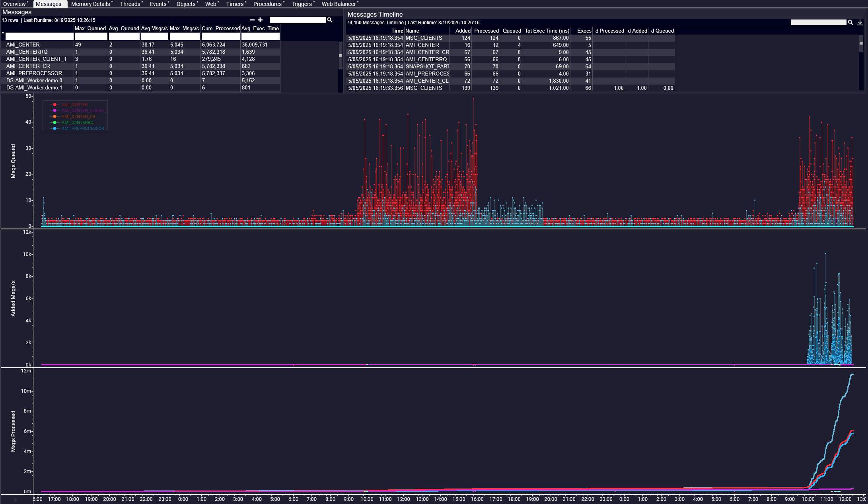Toggle AMI_CENTERRQ series in chart legend
Image resolution: width=868 pixels, height=504 pixels.
(77, 123)
